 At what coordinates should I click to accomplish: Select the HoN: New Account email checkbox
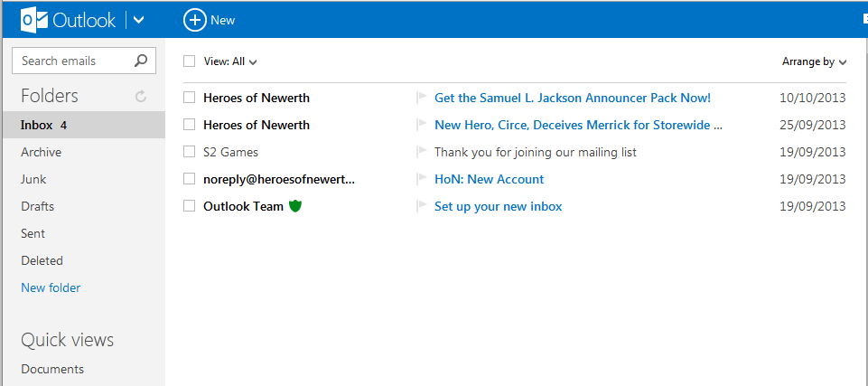pyautogui.click(x=190, y=179)
